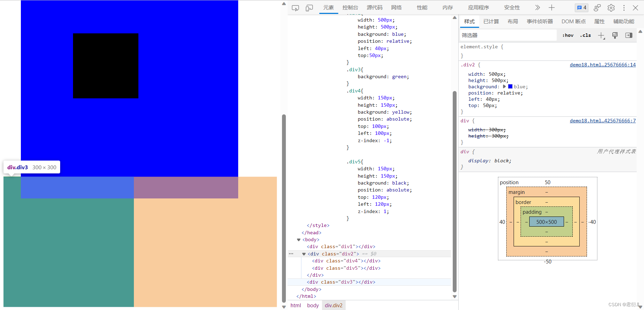Click the 筛选器 filter input field
This screenshot has width=644, height=310.
[x=508, y=35]
